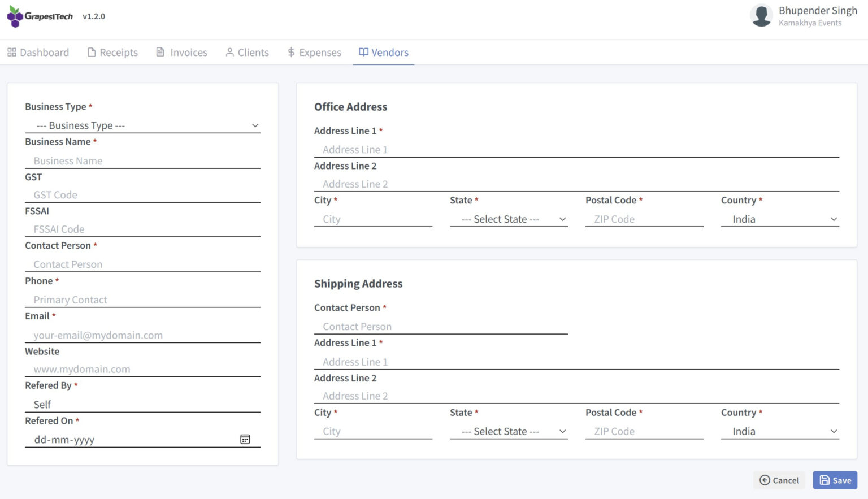Click the user avatar for Bhupender Singh
The height and width of the screenshot is (499, 868).
click(x=761, y=16)
